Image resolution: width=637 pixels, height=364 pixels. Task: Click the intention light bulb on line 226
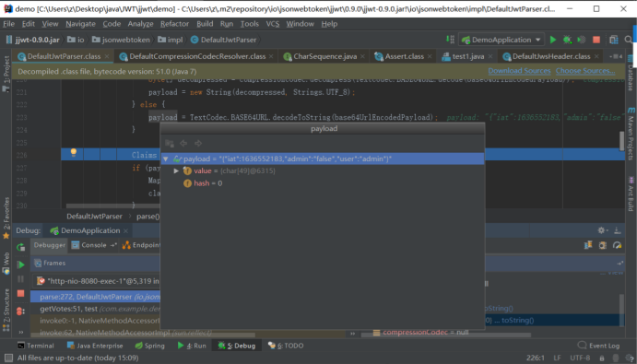74,152
